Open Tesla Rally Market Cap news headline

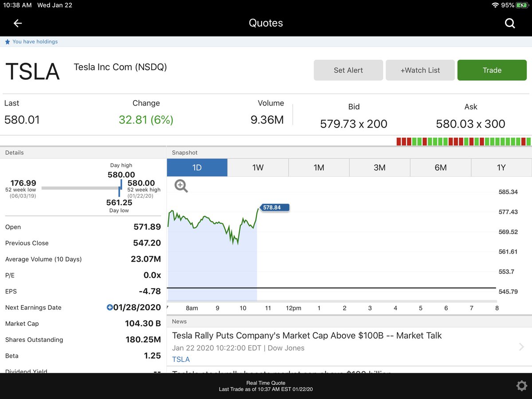[x=307, y=336]
